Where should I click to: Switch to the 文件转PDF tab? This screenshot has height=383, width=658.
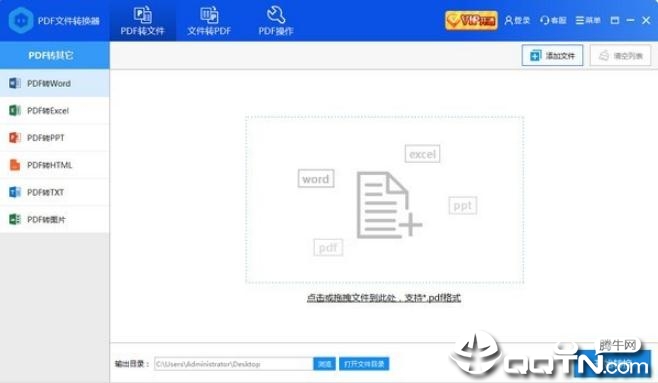(209, 21)
